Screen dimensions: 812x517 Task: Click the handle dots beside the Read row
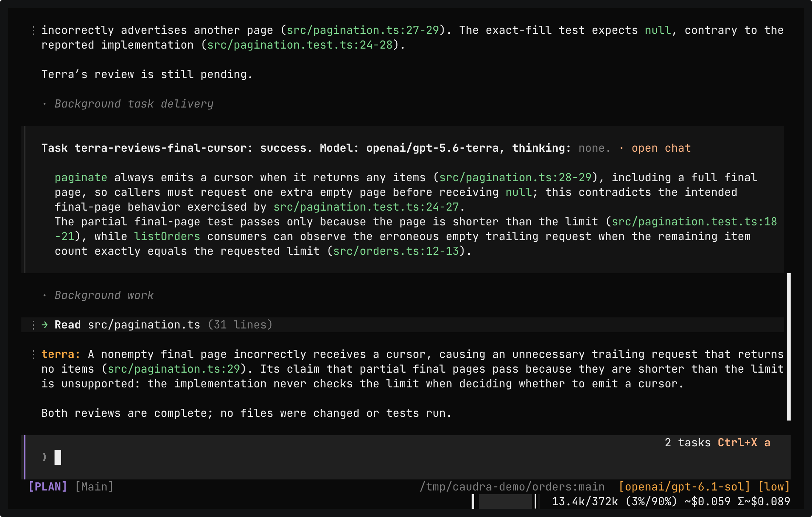[34, 325]
